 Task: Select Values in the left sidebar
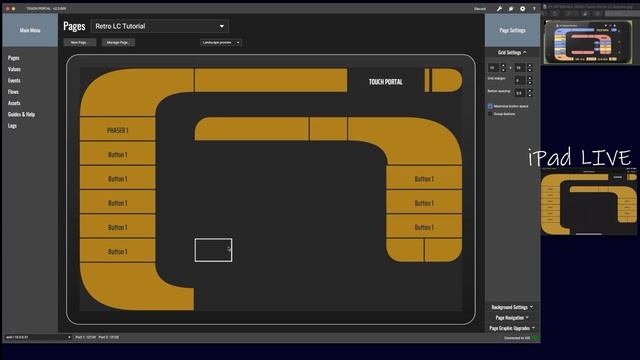tap(14, 69)
